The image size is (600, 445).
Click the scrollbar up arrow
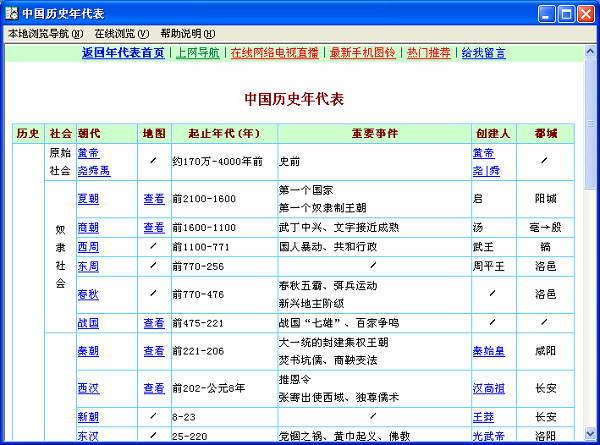[590, 51]
